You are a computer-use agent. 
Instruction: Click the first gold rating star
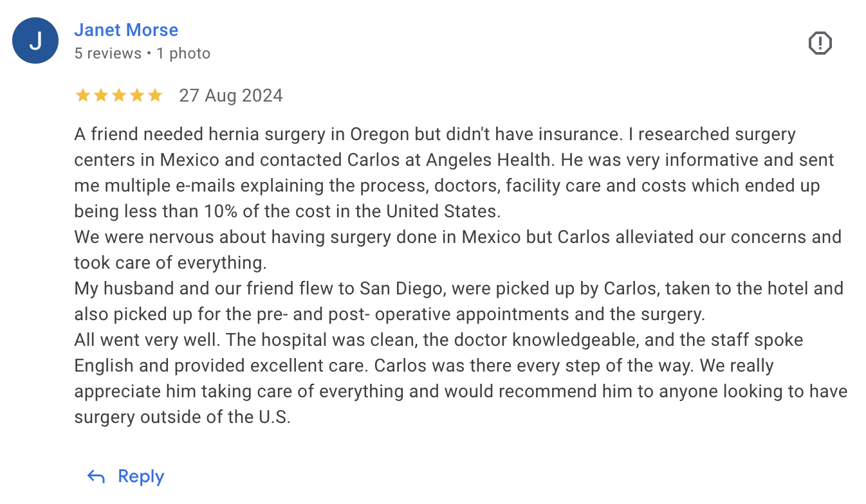click(82, 96)
